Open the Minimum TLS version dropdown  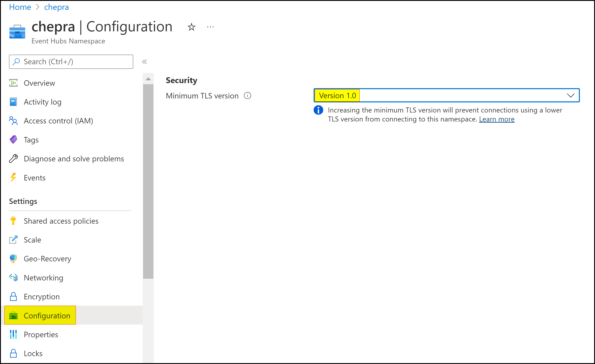pyautogui.click(x=571, y=95)
